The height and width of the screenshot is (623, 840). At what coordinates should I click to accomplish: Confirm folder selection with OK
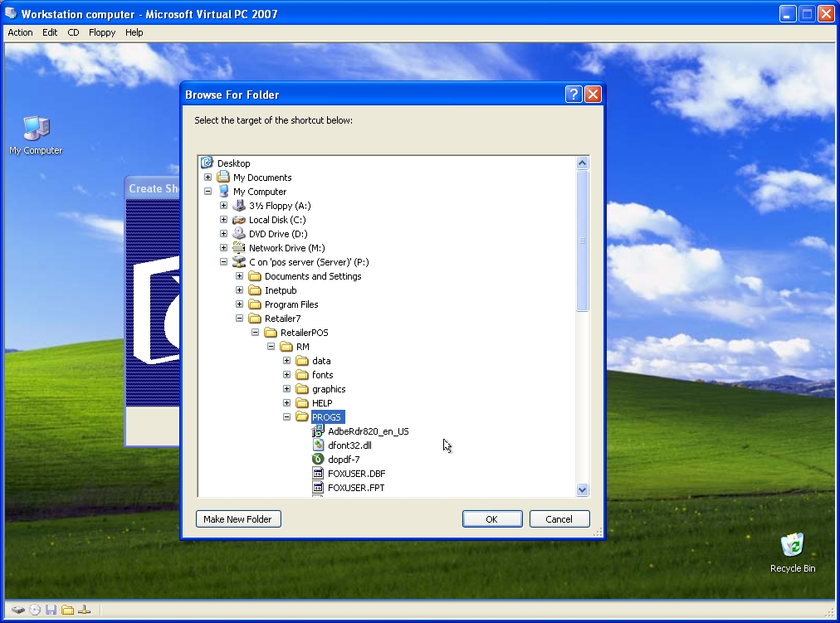[491, 519]
